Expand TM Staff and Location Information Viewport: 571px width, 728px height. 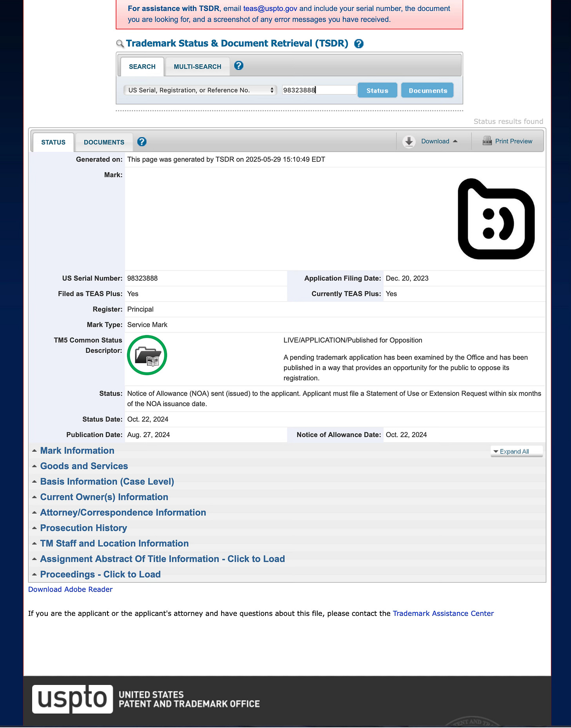(x=114, y=543)
